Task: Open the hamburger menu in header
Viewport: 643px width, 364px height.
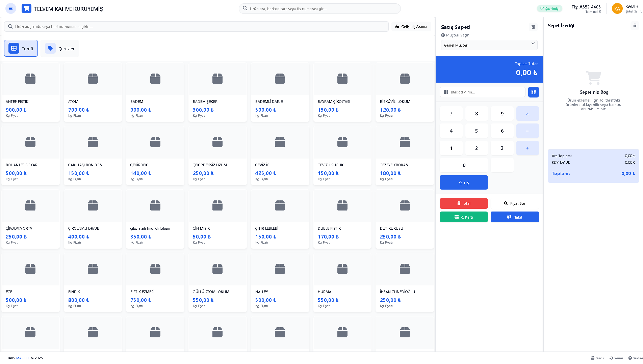Action: [x=11, y=8]
